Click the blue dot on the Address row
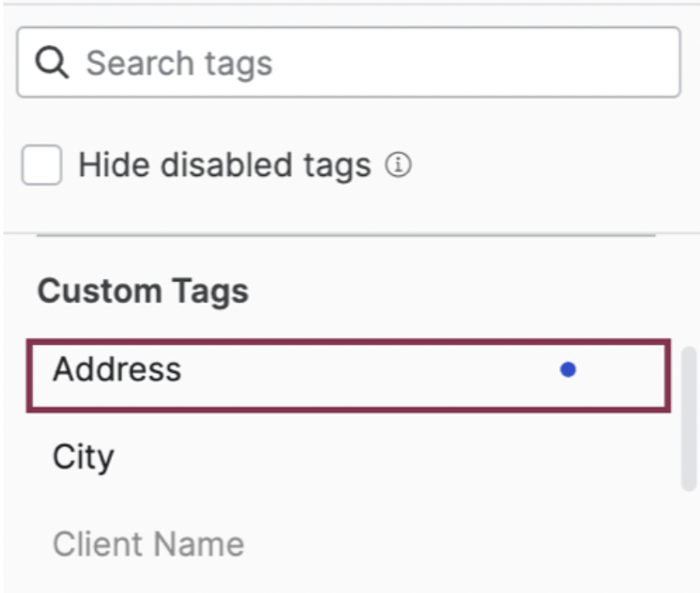This screenshot has height=593, width=700. 568,370
